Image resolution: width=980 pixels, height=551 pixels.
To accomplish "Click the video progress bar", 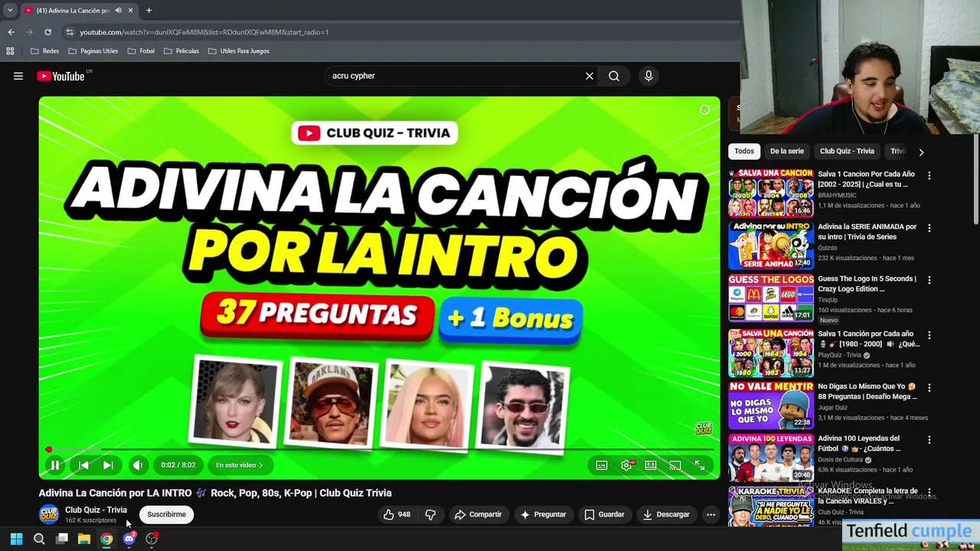I will pos(380,449).
